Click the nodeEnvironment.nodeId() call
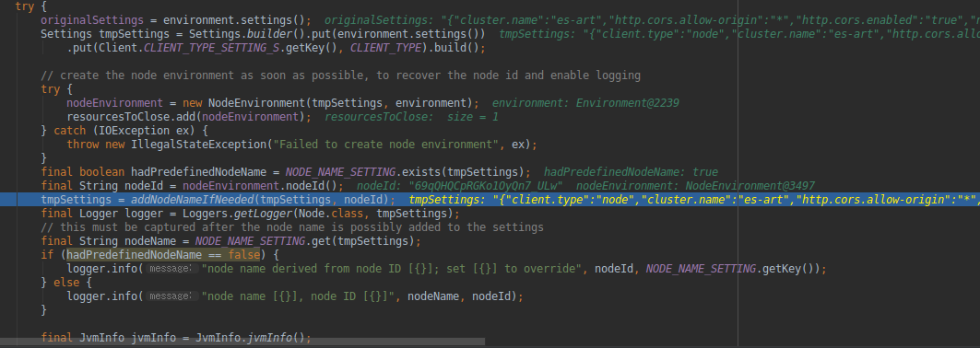Image resolution: width=980 pixels, height=348 pixels. point(261,185)
